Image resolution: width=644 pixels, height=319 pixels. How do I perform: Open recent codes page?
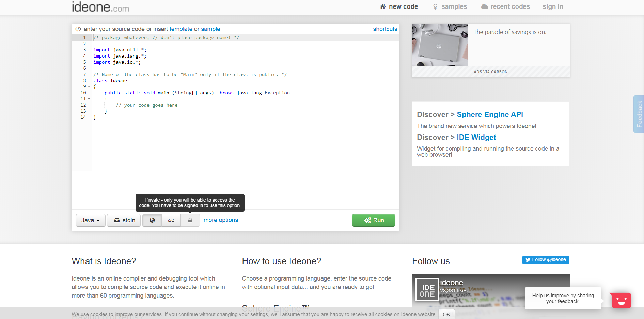(x=505, y=7)
